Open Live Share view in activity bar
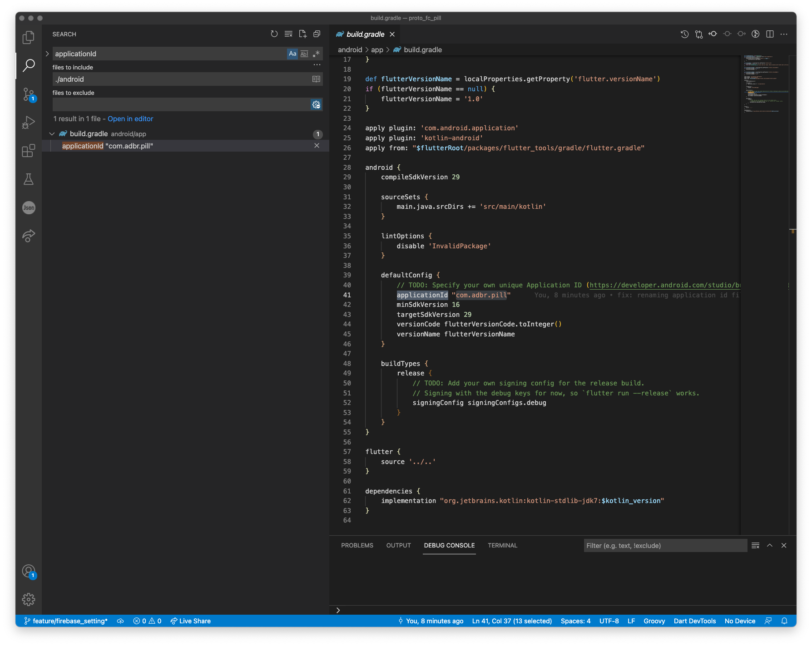 tap(29, 236)
